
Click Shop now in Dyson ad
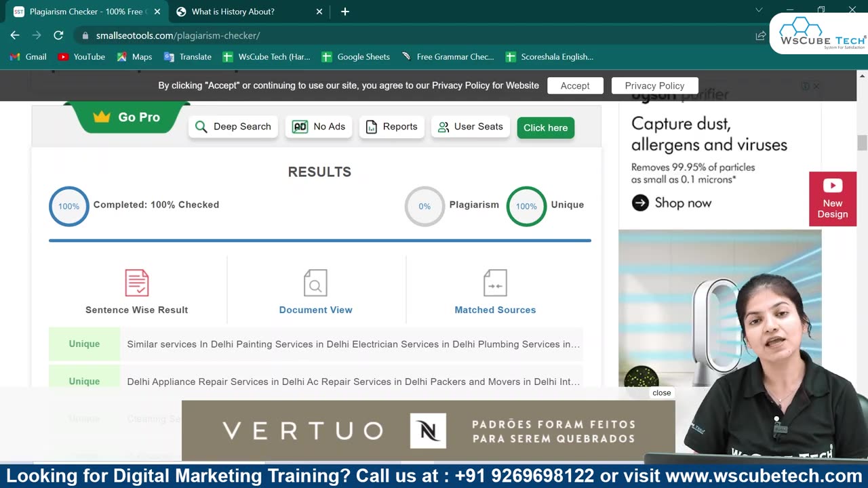pyautogui.click(x=671, y=203)
